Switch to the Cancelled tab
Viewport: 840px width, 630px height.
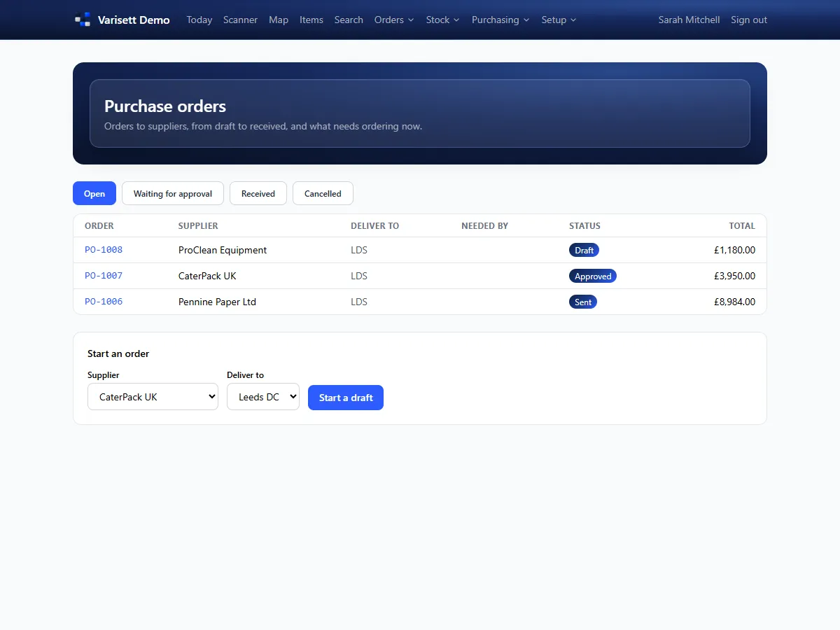tap(323, 193)
